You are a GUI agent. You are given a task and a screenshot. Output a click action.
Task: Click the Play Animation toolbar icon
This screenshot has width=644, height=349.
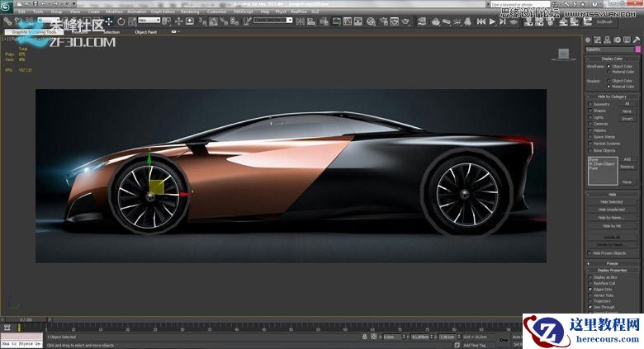click(x=492, y=21)
